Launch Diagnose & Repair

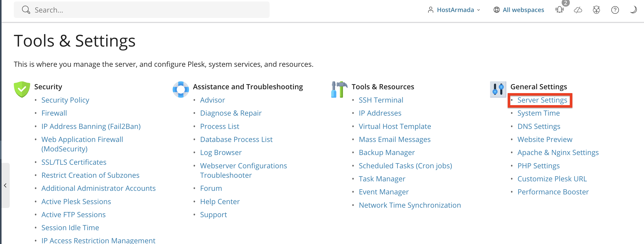tap(231, 113)
